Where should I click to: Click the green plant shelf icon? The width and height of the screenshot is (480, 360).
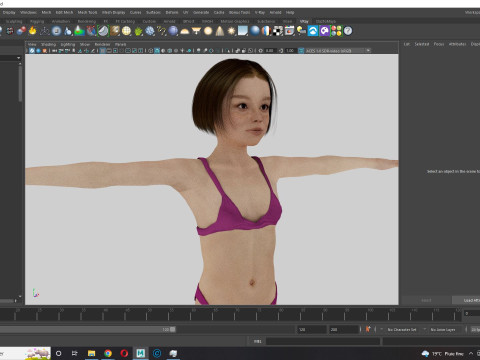138,31
